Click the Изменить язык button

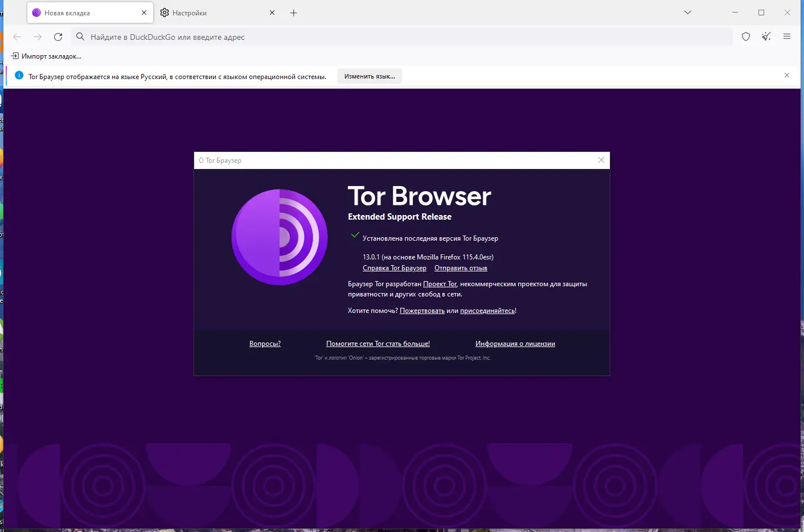(x=370, y=76)
